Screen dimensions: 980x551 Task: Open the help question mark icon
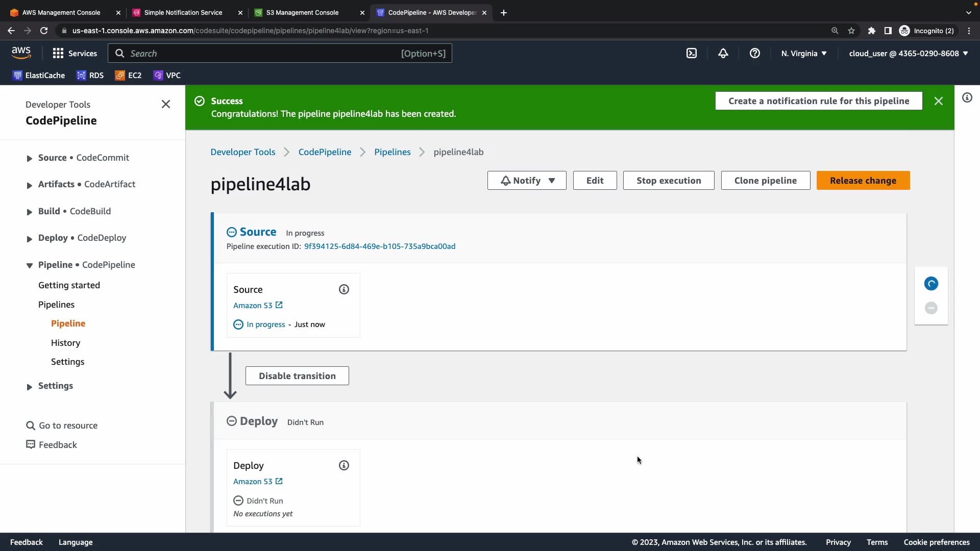point(755,53)
